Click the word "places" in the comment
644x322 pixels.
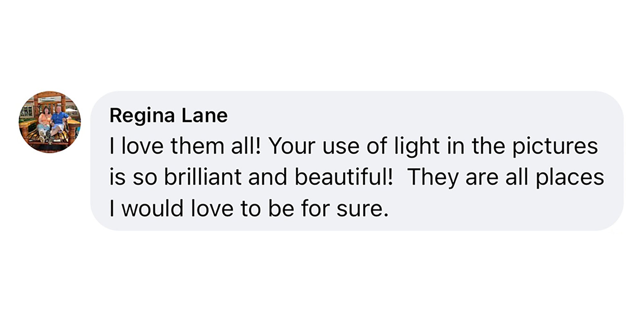(x=570, y=177)
